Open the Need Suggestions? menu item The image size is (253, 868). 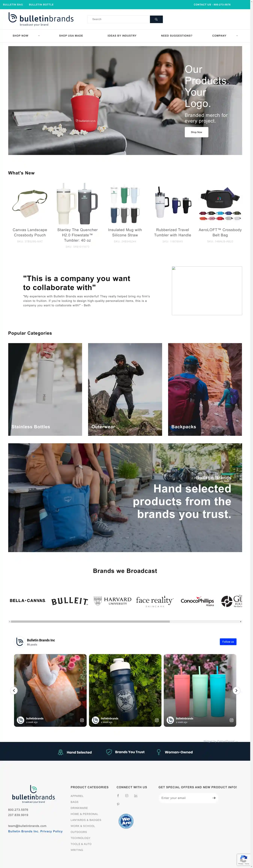coord(177,36)
